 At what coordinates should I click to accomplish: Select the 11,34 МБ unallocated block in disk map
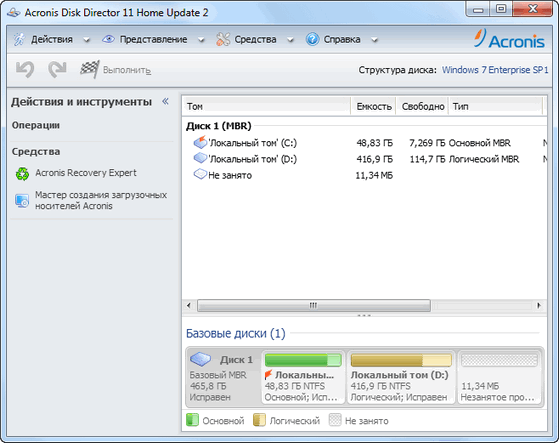[x=499, y=377]
